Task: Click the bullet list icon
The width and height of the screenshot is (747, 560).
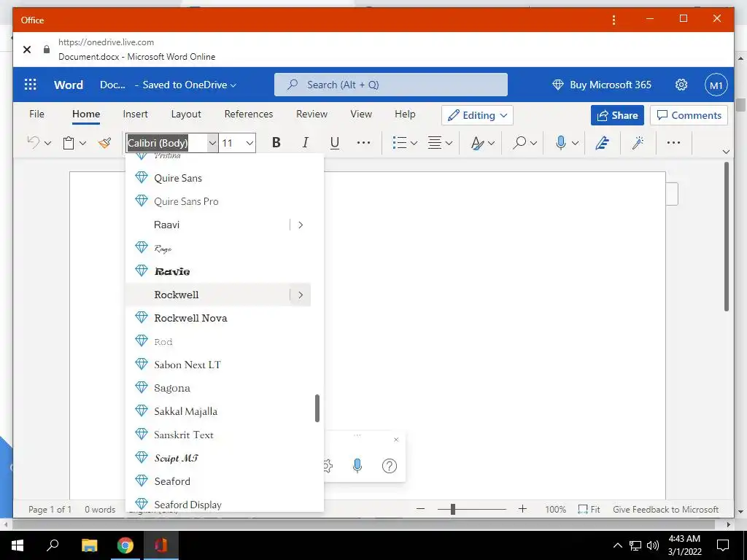Action: coord(399,143)
